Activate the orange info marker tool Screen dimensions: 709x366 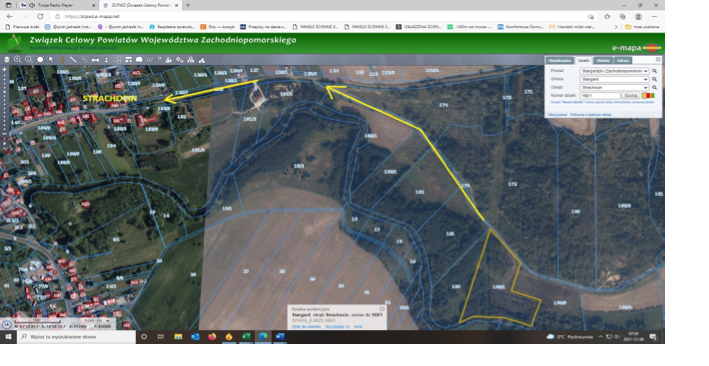62,60
